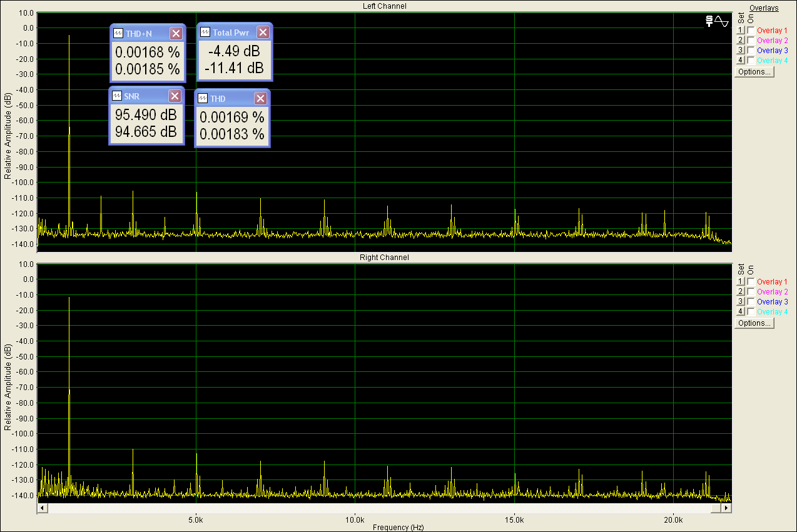Click the Right Channel plot title
Image resolution: width=797 pixels, height=532 pixels.
coord(384,258)
